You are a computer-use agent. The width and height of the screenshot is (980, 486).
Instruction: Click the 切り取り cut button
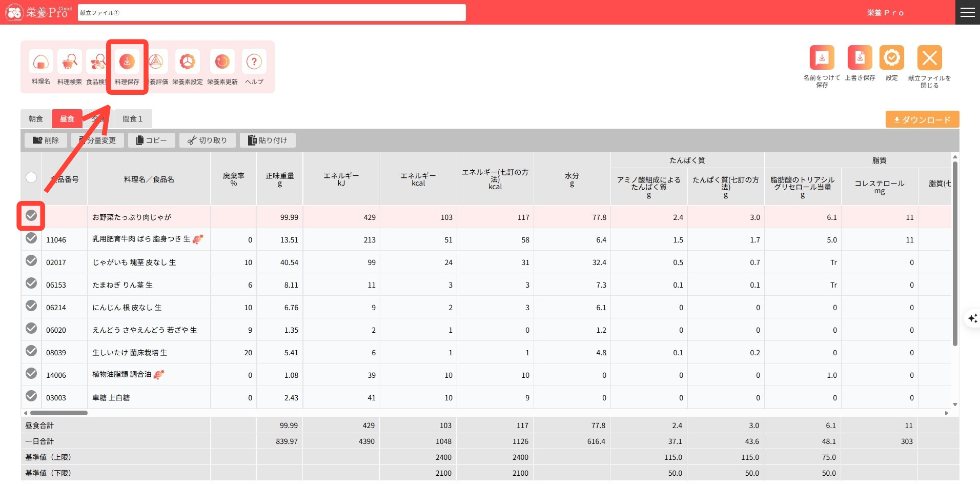208,140
